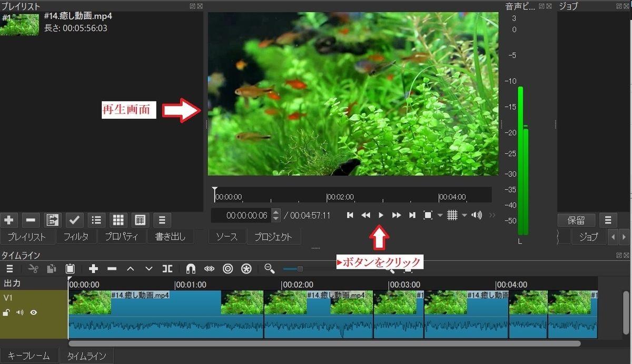Switch playlist to icons table view
632x364 pixels.
140,220
